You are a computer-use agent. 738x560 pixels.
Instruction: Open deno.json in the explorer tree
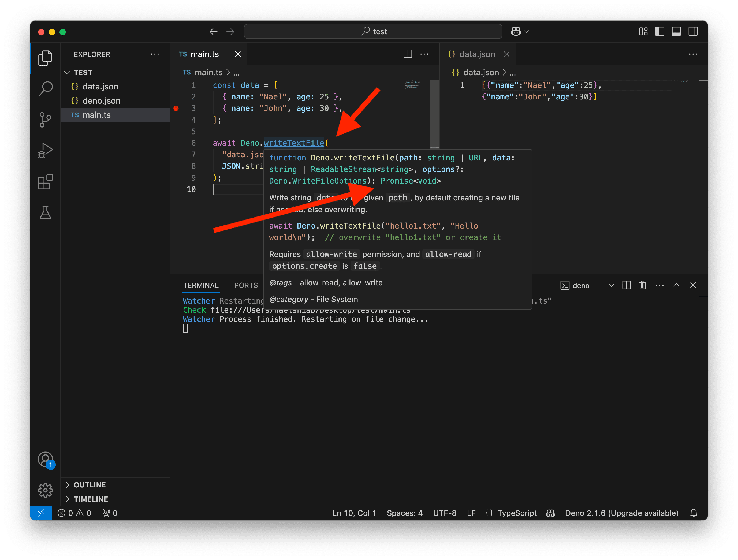click(115, 101)
